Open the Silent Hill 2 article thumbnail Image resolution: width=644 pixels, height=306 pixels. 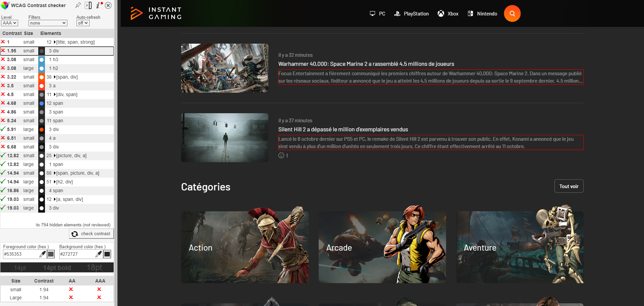click(225, 138)
